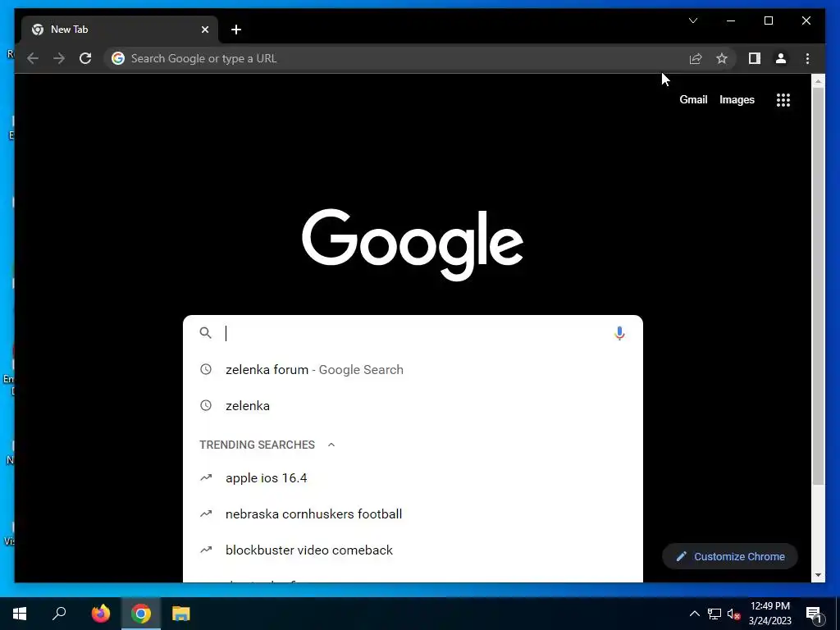The image size is (840, 630).
Task: Click the trending arrow icon beside 'apple ios 16.4'
Action: coord(206,477)
